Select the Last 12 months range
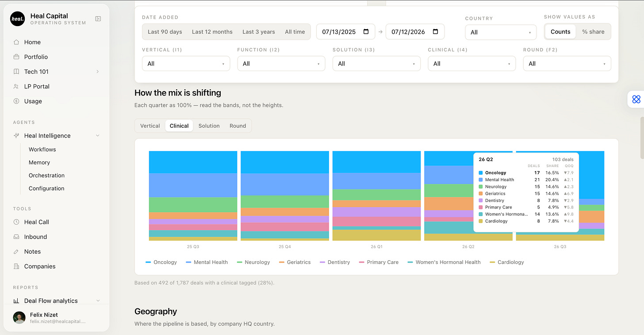Image resolution: width=644 pixels, height=335 pixels. pos(212,32)
